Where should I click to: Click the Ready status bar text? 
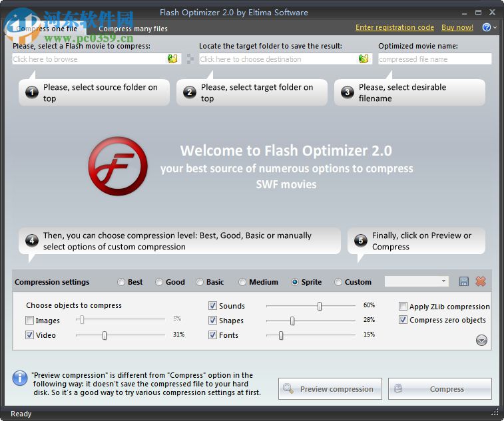21,414
